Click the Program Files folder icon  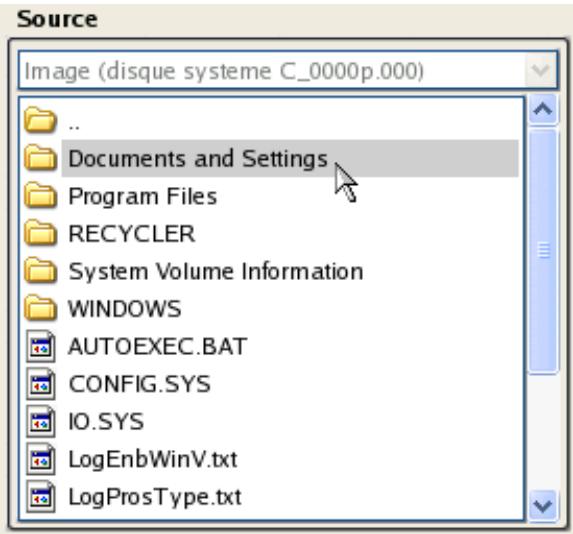[40, 195]
